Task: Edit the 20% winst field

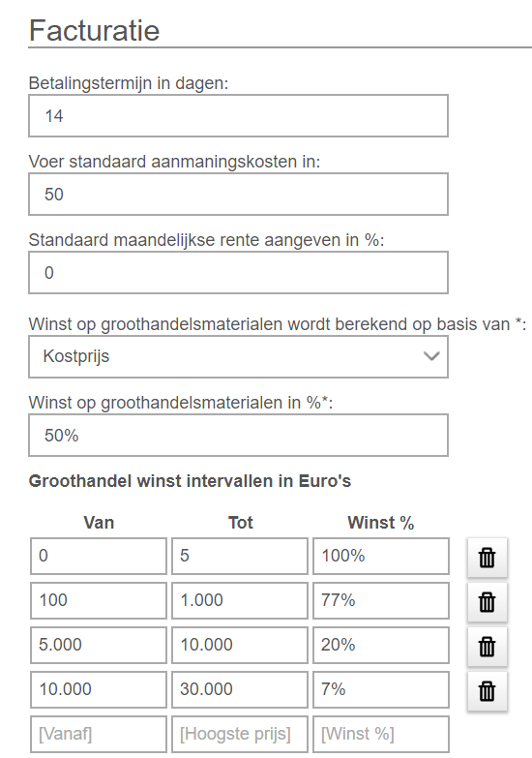Action: click(381, 645)
